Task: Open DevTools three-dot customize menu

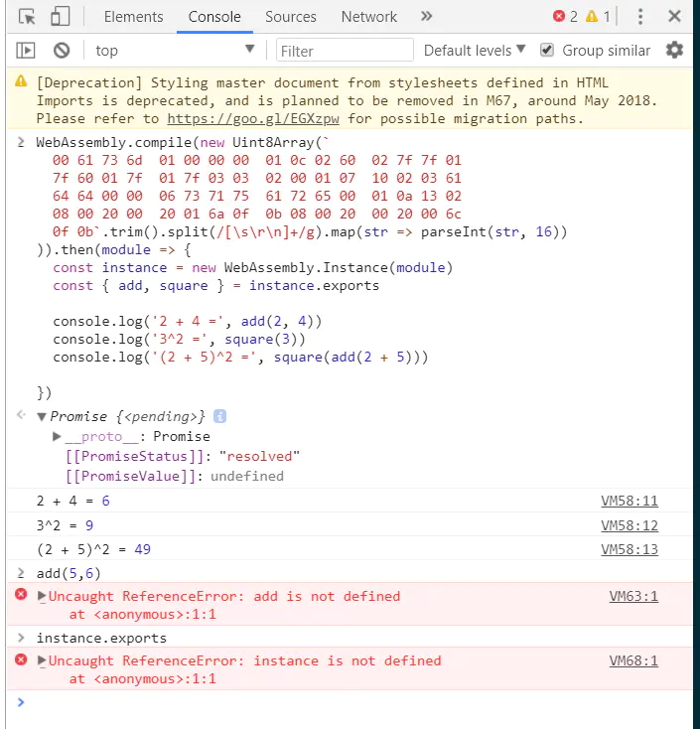Action: 640,17
